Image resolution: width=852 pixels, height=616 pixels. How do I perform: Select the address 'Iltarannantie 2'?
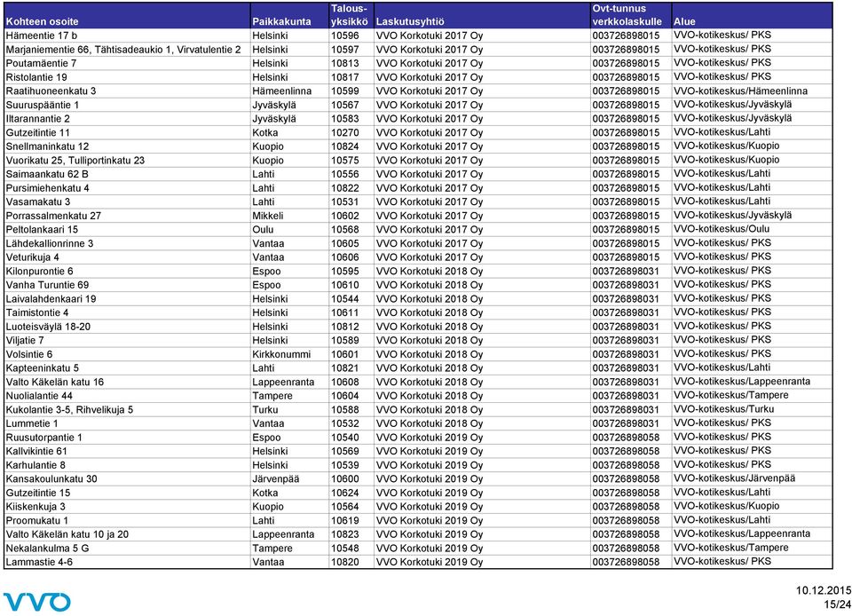point(37,119)
